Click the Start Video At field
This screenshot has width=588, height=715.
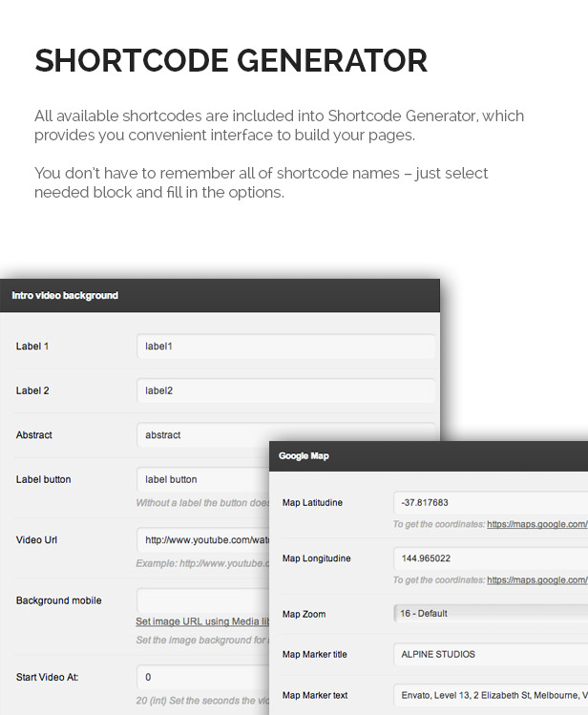[202, 677]
